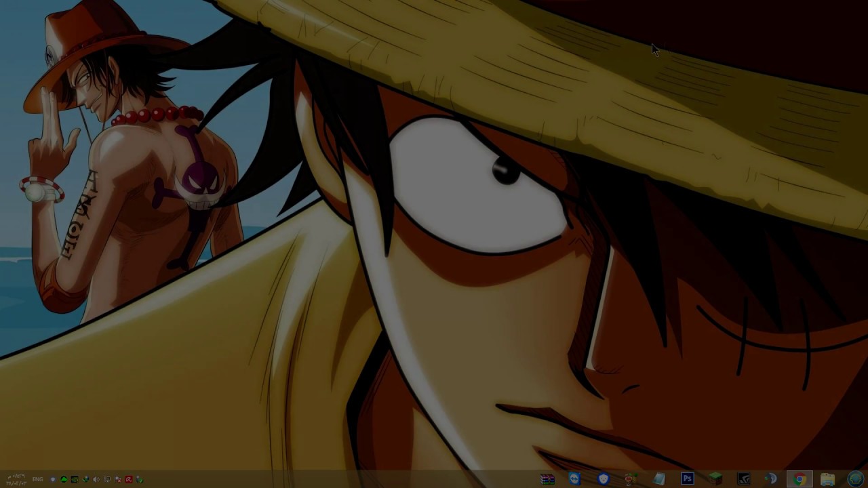868x488 pixels.
Task: Open File Explorer from the taskbar
Action: coord(827,479)
